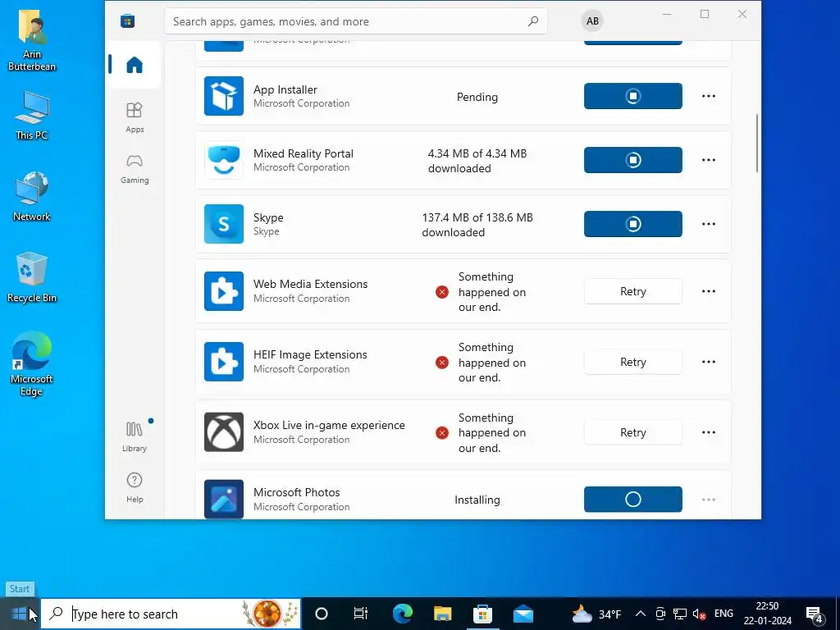Retry HEIF Image Extensions update
The height and width of the screenshot is (630, 840).
632,362
